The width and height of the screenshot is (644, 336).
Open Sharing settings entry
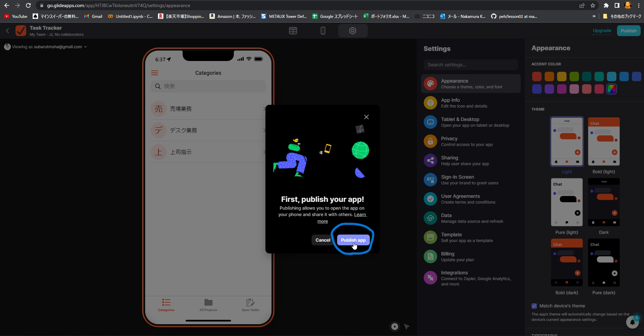[471, 160]
